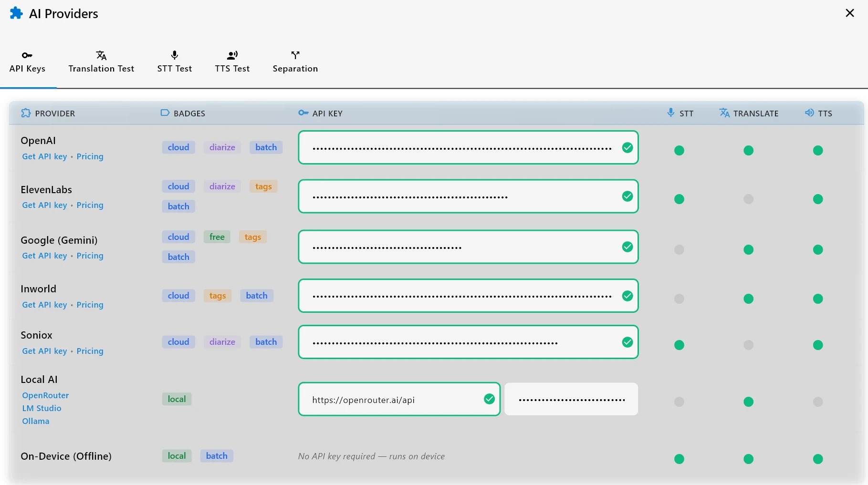The image size is (868, 485).
Task: Click the Google Gemini free badge
Action: (217, 237)
